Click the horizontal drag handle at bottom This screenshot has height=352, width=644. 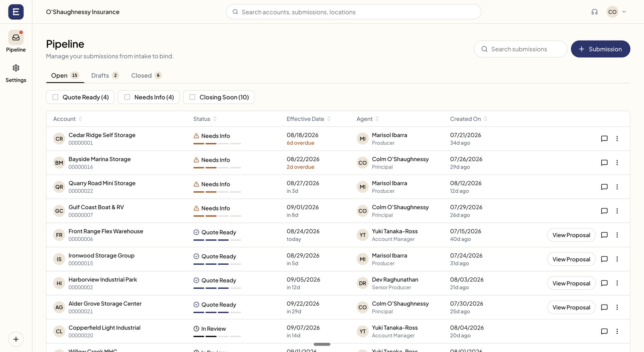tap(322, 344)
